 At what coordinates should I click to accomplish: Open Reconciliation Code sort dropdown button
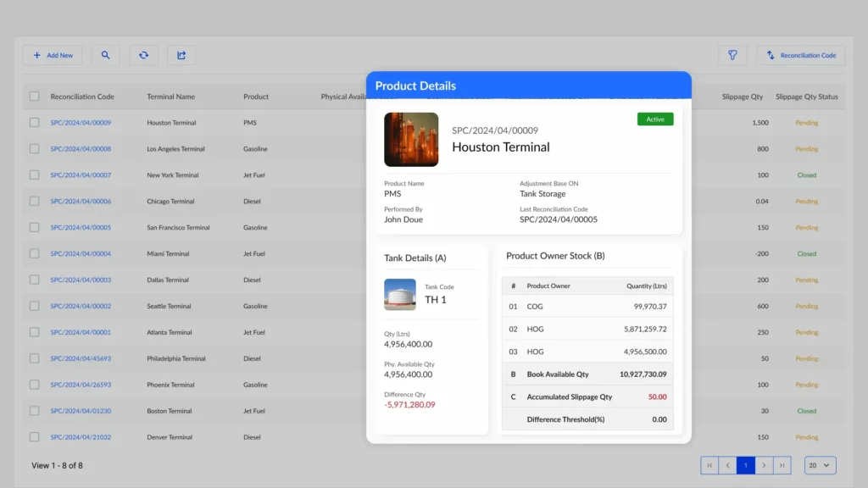tap(800, 55)
